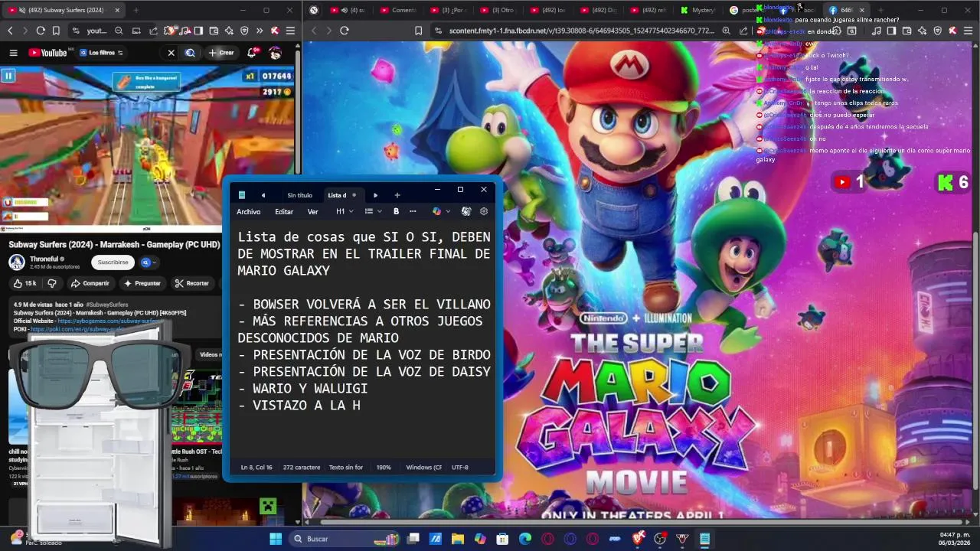
Task: Open site settings icon beside yout... URL
Action: tap(77, 31)
